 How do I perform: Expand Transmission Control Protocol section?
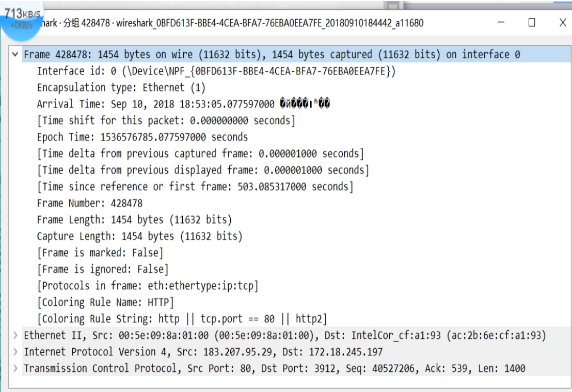click(x=15, y=368)
